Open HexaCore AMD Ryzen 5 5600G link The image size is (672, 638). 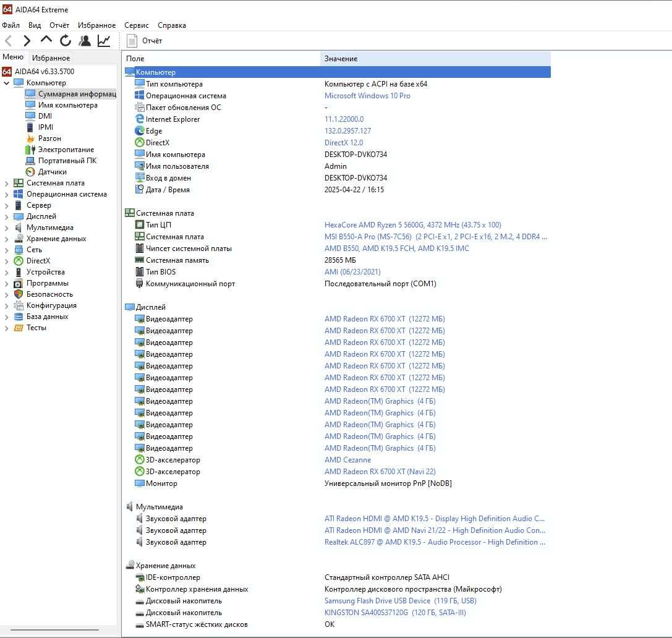tap(413, 225)
